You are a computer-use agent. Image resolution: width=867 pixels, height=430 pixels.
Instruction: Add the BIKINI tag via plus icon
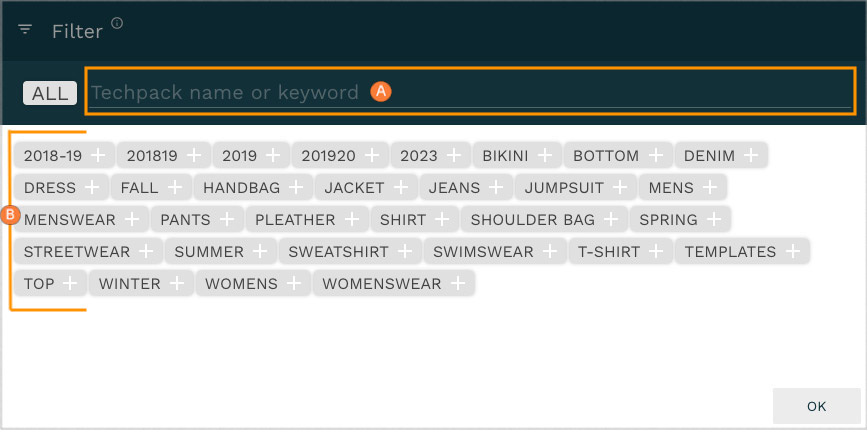[545, 156]
